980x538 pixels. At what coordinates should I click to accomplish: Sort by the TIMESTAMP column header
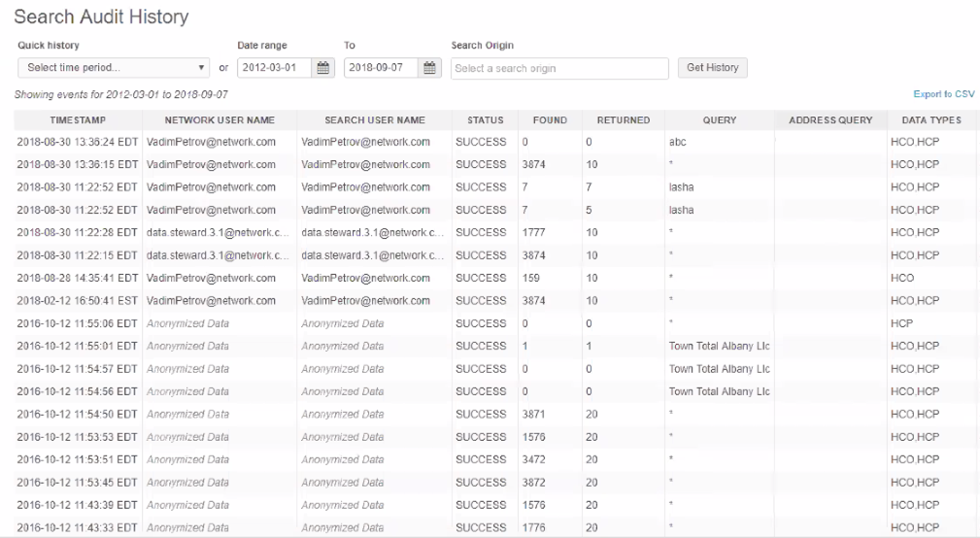78,120
